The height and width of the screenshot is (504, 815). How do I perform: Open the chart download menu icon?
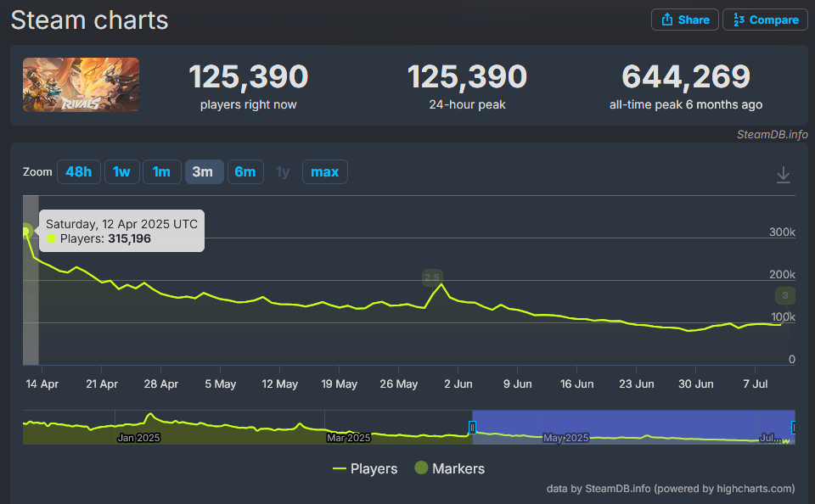783,175
